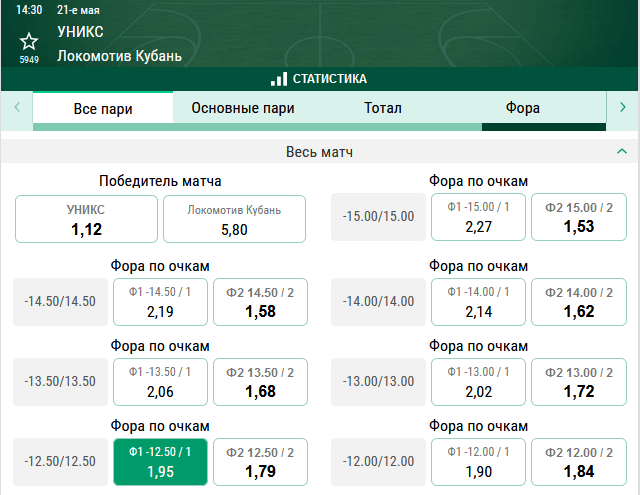640x495 pixels.
Task: Select Ф1 -12.00 odds 1,90
Action: click(478, 462)
